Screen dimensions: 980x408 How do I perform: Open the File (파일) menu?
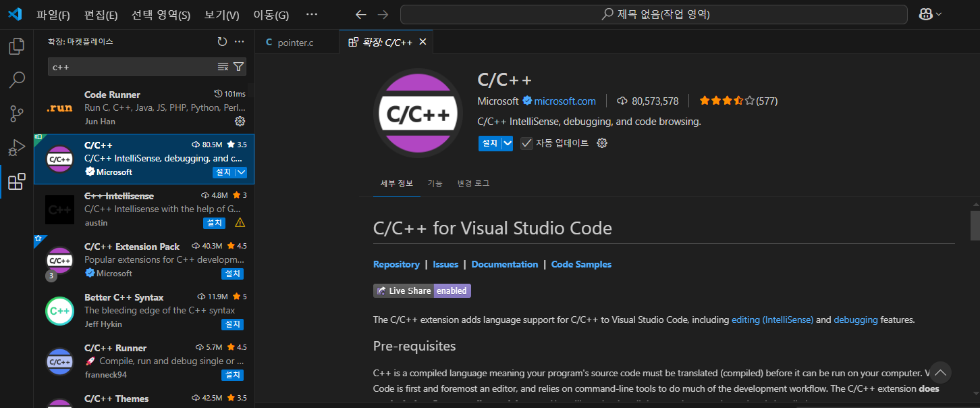pos(53,15)
